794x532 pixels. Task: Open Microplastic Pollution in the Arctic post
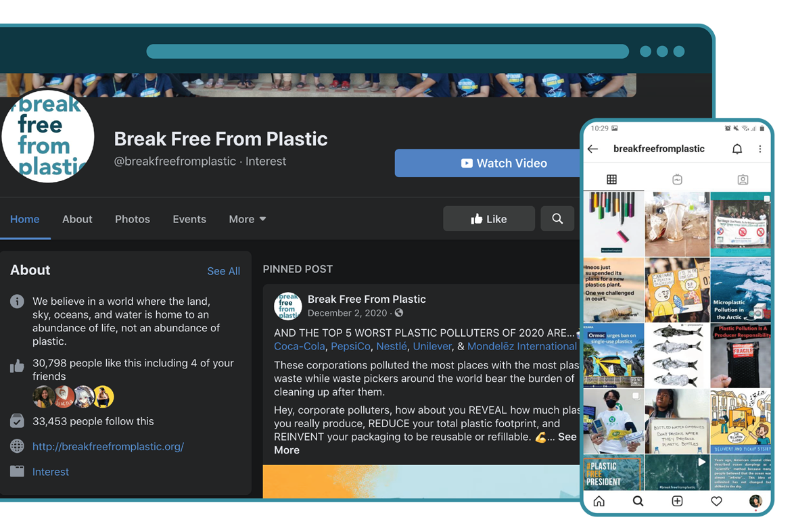click(x=741, y=290)
